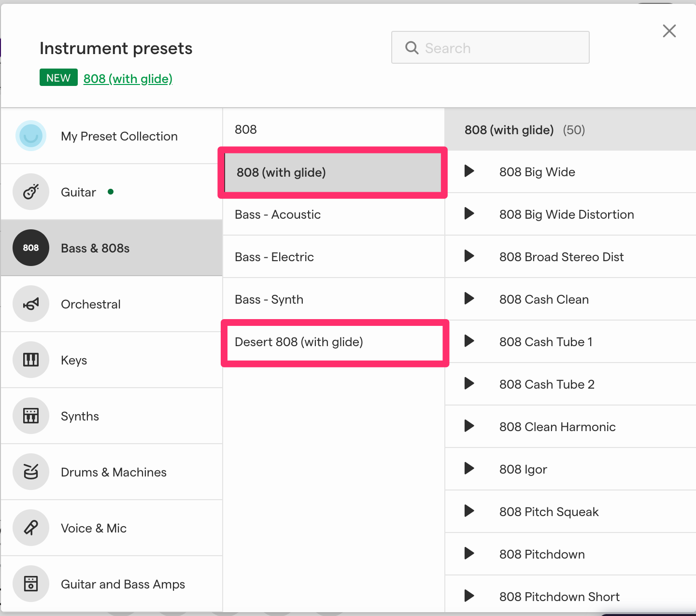Select the Guitar category label
The width and height of the screenshot is (696, 616).
[78, 192]
